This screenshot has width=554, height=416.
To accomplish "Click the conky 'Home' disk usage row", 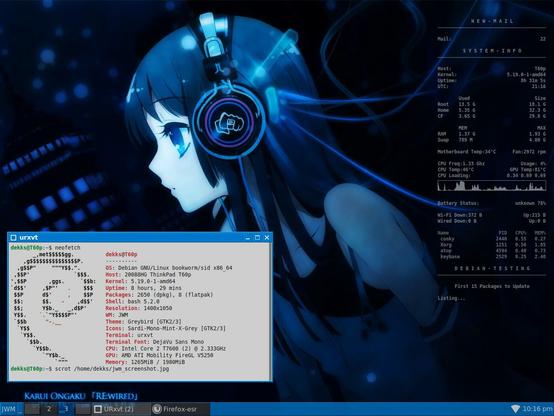I will (x=492, y=110).
